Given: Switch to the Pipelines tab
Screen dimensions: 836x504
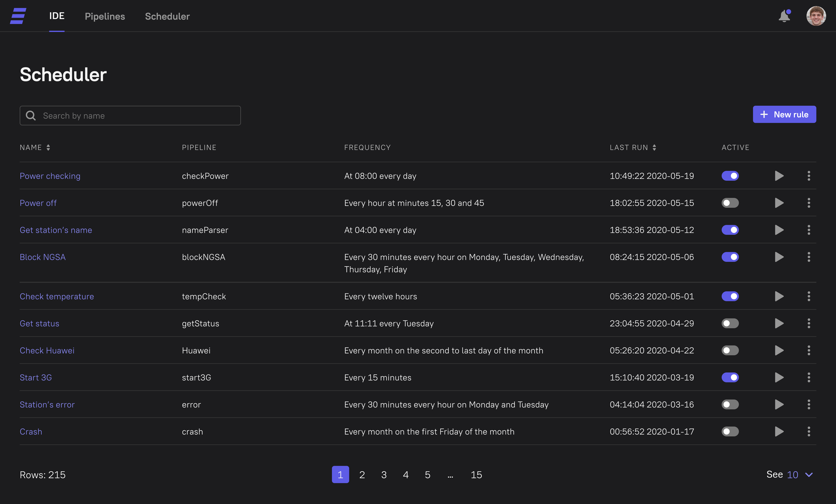Looking at the screenshot, I should [x=105, y=16].
